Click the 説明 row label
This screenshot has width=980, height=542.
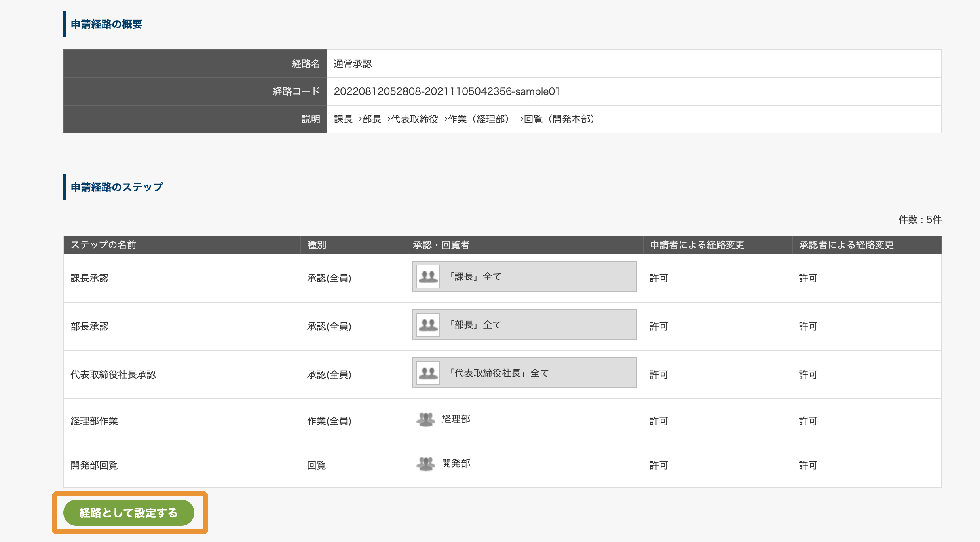coord(311,119)
